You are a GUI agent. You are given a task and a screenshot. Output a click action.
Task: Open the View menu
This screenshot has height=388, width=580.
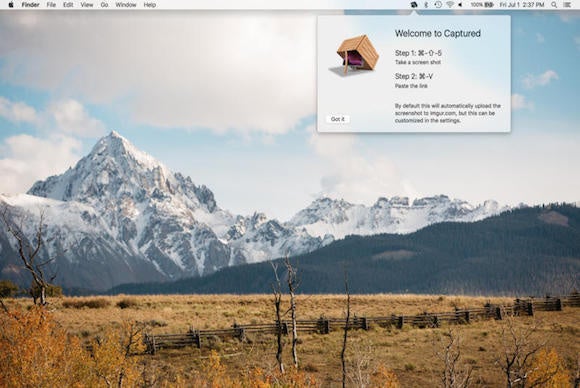click(87, 5)
